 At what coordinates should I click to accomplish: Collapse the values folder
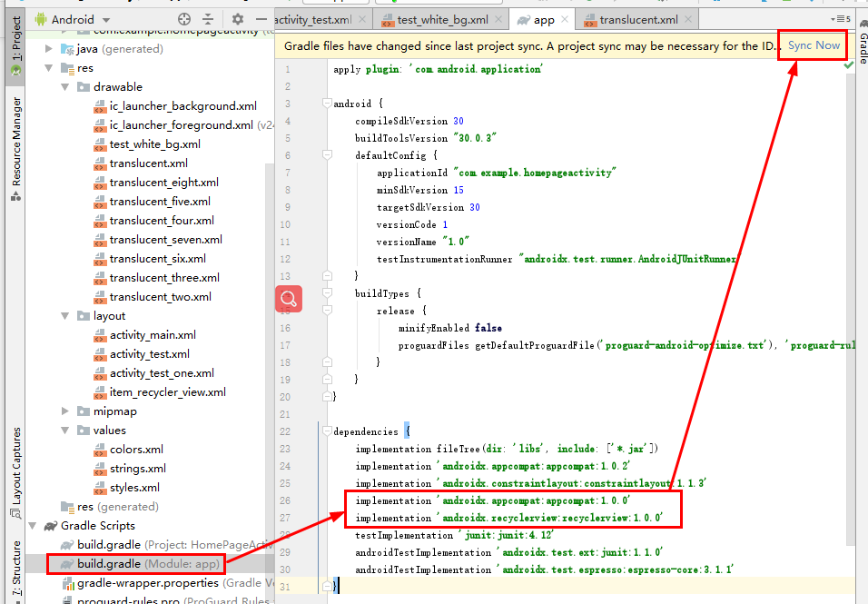(64, 431)
